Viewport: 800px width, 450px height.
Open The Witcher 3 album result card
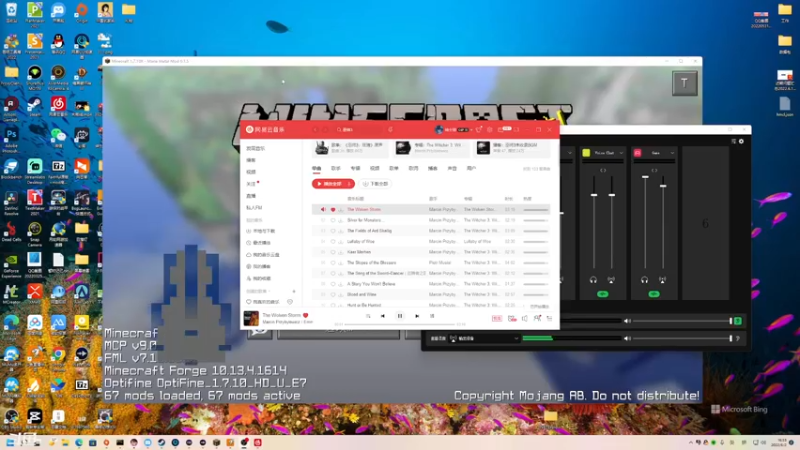click(431, 148)
